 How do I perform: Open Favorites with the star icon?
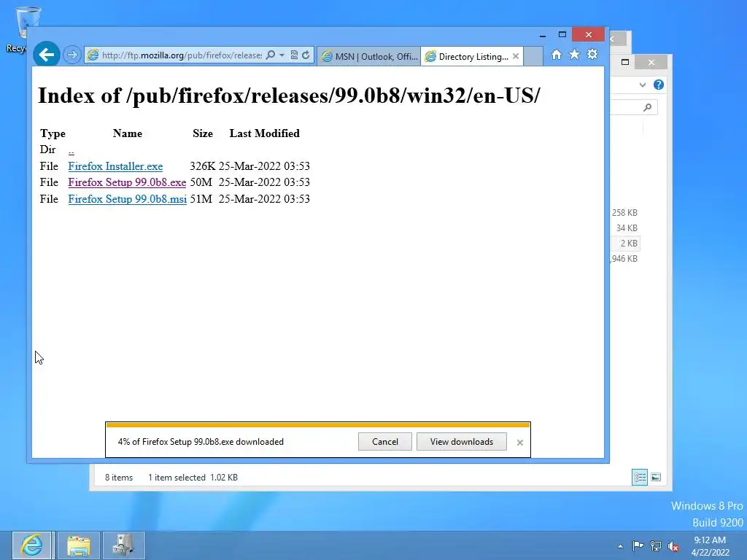575,55
